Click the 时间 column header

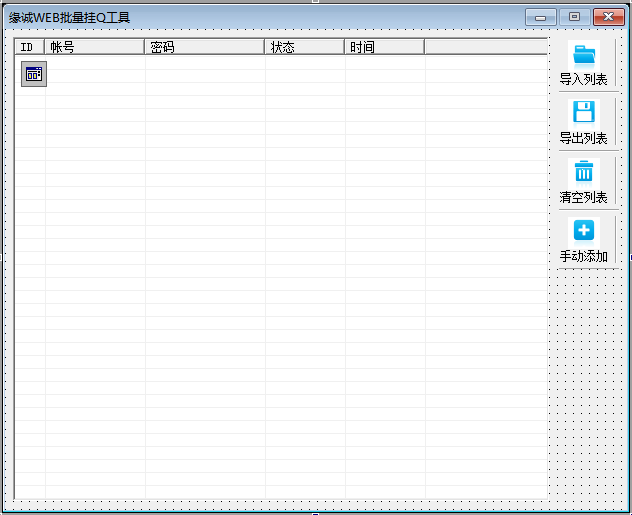[384, 47]
